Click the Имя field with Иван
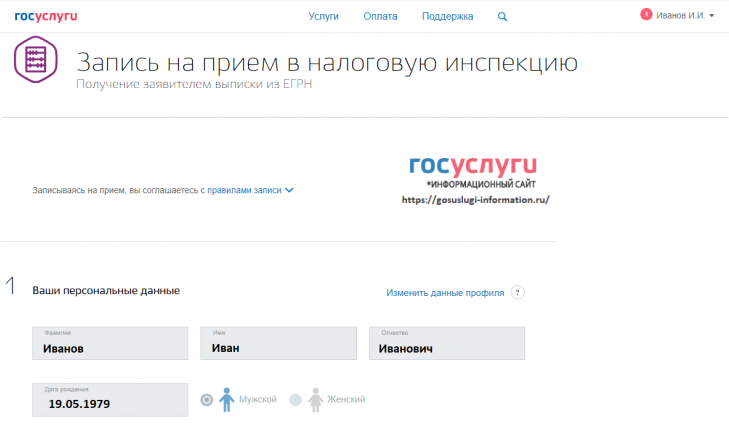729x427 pixels. (x=278, y=343)
